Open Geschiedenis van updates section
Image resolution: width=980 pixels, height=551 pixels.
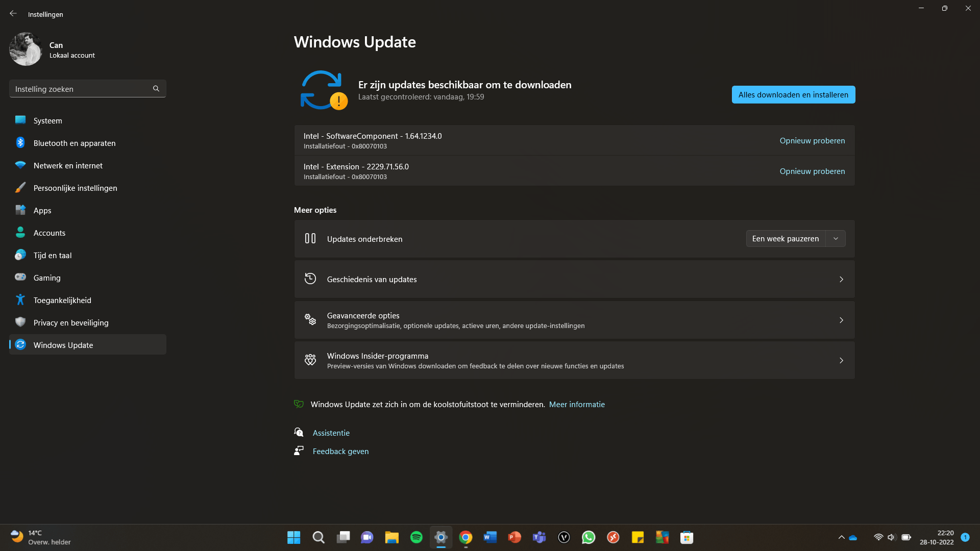coord(574,279)
